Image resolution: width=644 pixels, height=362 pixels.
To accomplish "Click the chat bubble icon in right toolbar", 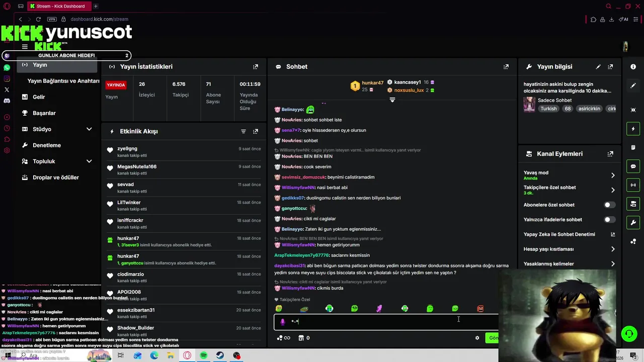I will point(633,166).
